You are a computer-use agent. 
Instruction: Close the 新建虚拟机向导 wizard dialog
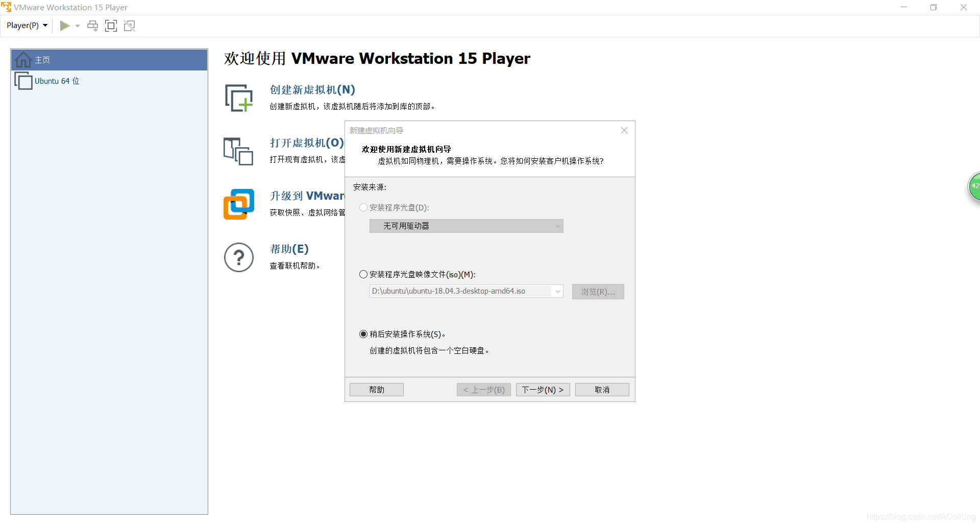(x=624, y=130)
